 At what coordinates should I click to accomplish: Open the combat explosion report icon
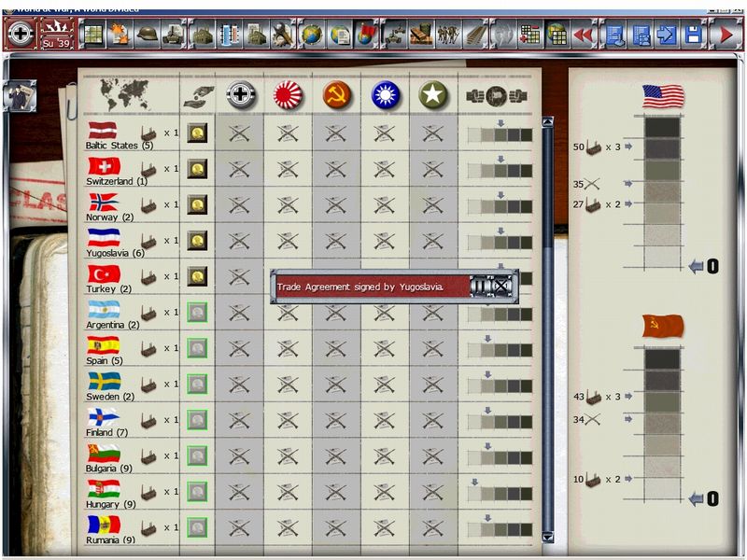(120, 35)
